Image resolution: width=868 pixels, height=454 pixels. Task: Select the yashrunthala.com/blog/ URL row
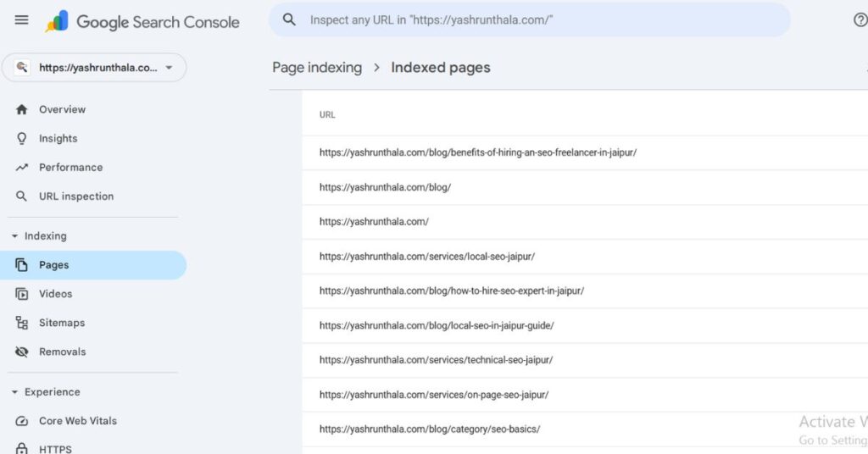(x=585, y=187)
